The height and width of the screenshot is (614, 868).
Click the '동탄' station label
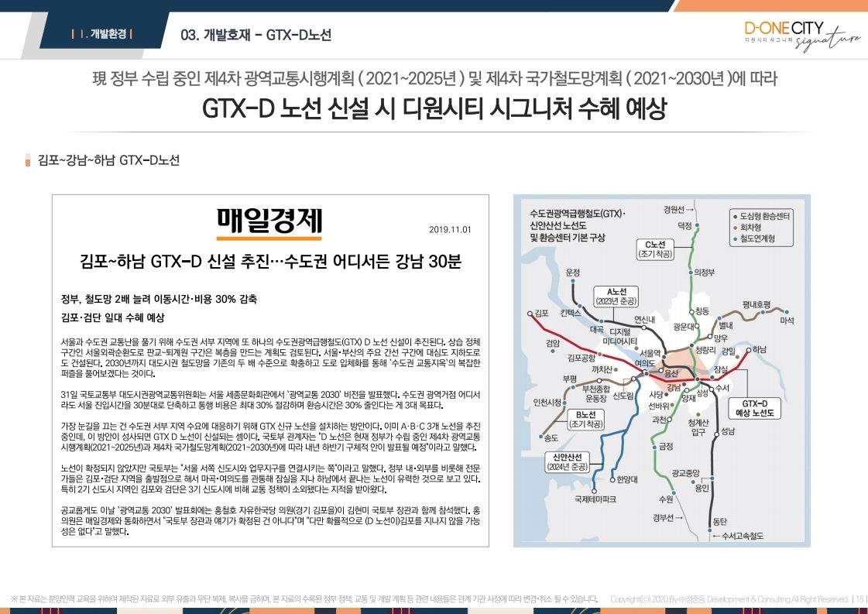(x=719, y=522)
